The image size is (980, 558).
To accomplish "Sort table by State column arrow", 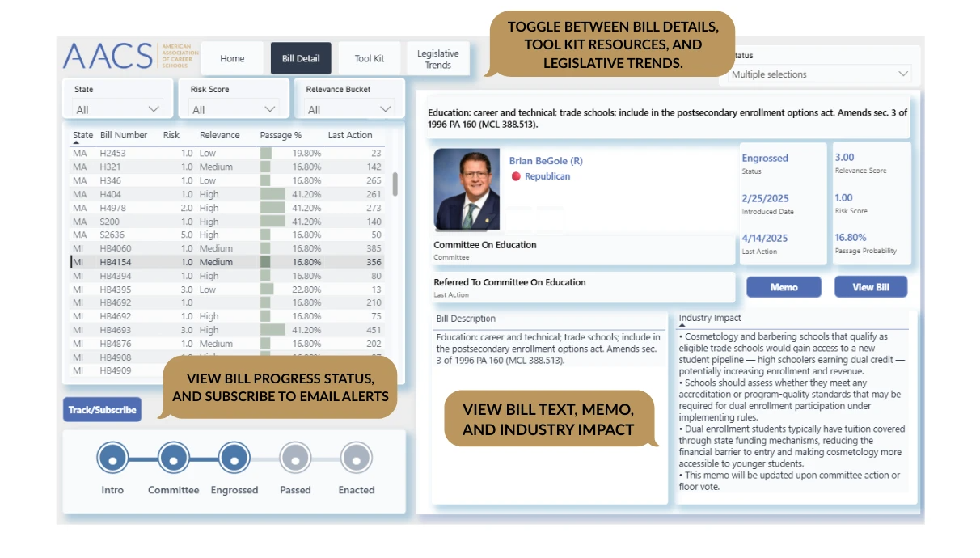I will (x=76, y=143).
